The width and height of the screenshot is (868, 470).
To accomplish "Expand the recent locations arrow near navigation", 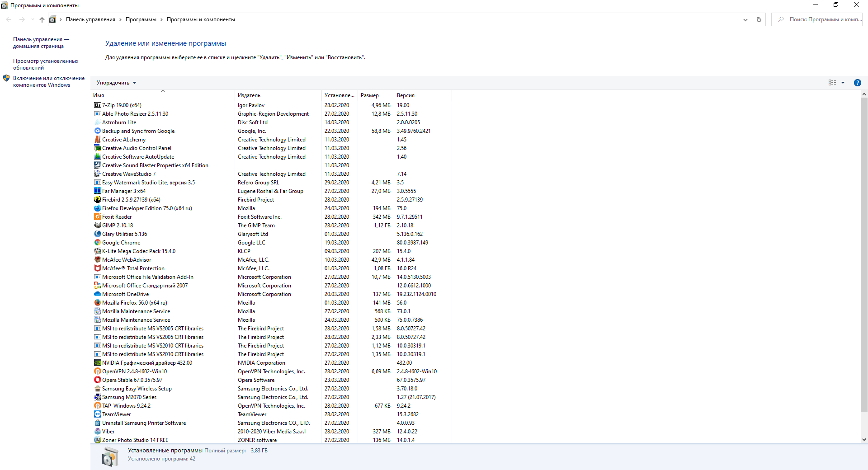I will click(x=33, y=19).
